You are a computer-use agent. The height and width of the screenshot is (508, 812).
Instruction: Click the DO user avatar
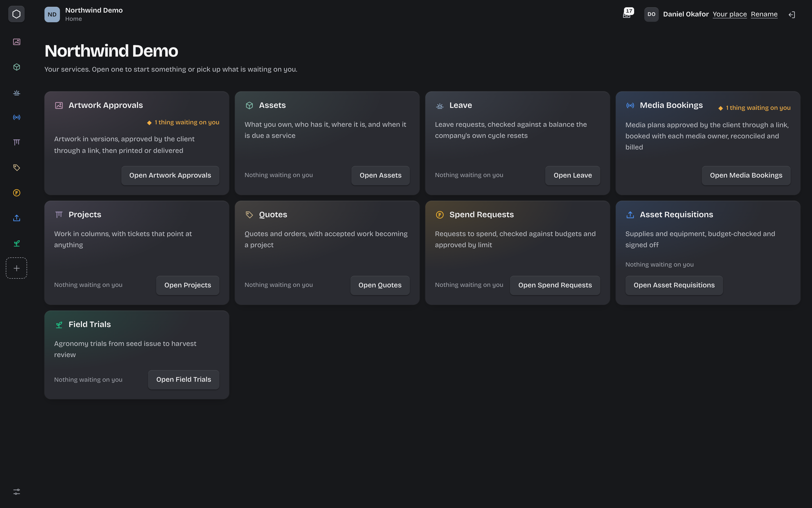(x=651, y=14)
